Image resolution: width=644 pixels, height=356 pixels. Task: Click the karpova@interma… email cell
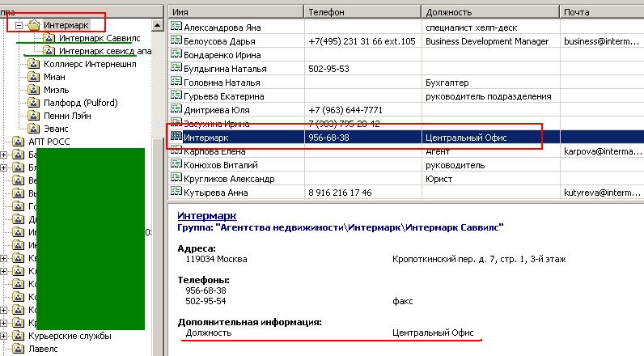(x=603, y=151)
